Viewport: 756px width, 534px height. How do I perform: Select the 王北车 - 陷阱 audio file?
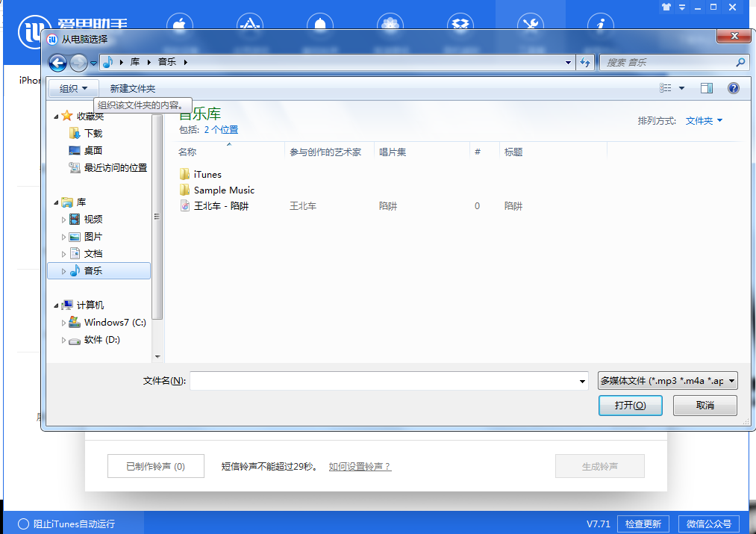click(221, 206)
